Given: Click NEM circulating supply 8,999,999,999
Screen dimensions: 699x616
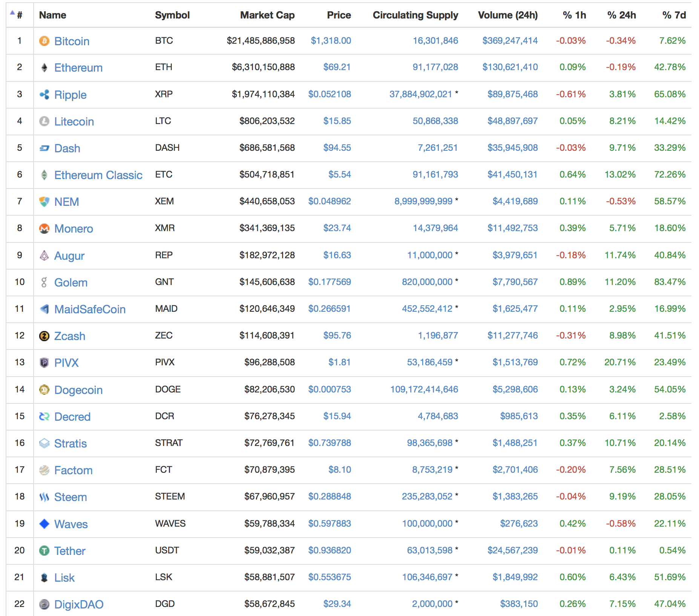Looking at the screenshot, I should [423, 201].
